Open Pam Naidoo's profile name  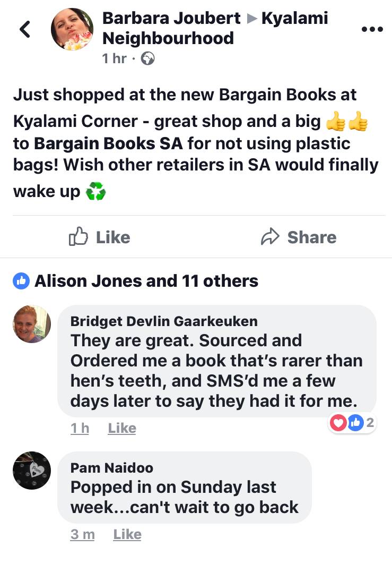pos(112,467)
